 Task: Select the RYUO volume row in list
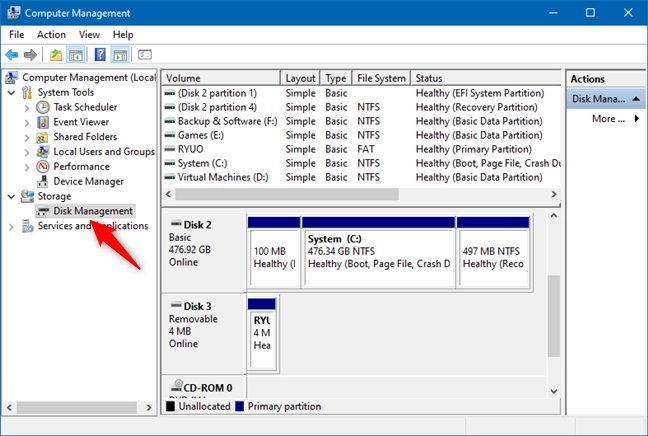(x=361, y=149)
